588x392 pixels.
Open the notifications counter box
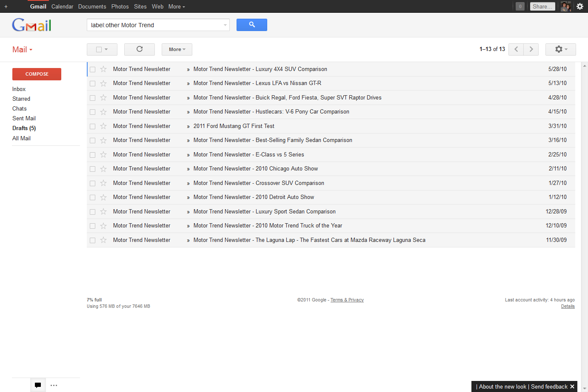520,6
